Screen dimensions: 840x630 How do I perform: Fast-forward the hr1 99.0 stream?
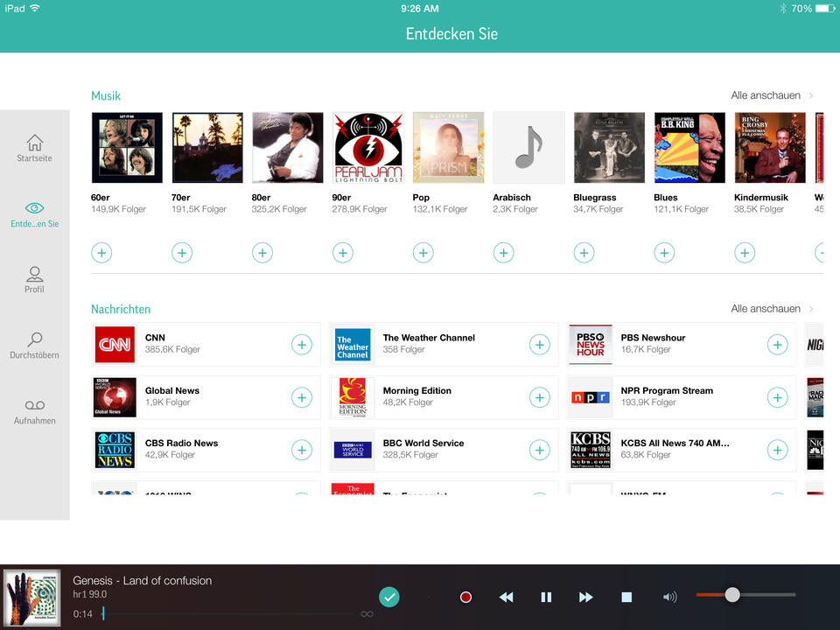[586, 597]
